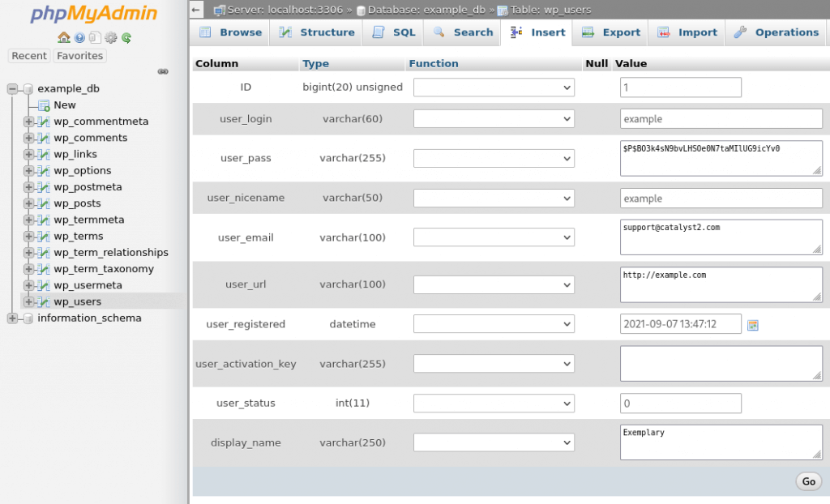
Task: Open the Import tab
Action: click(x=687, y=32)
